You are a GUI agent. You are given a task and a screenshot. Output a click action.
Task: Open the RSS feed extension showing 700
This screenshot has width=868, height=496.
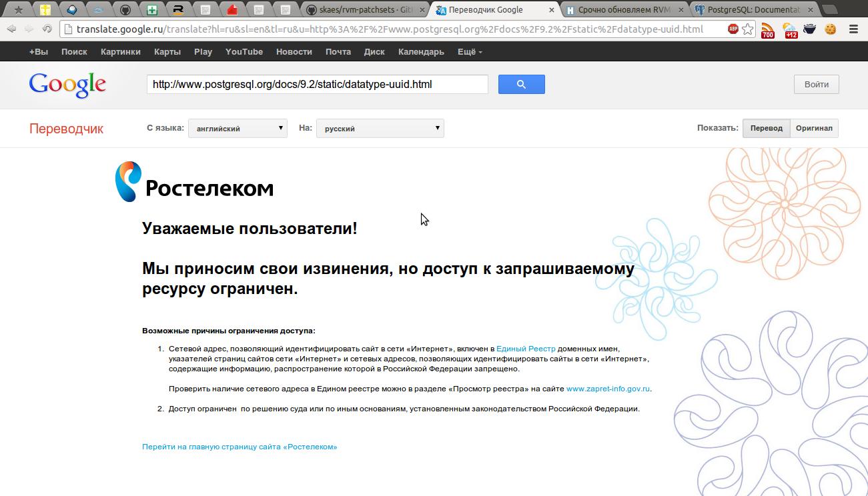pyautogui.click(x=768, y=30)
